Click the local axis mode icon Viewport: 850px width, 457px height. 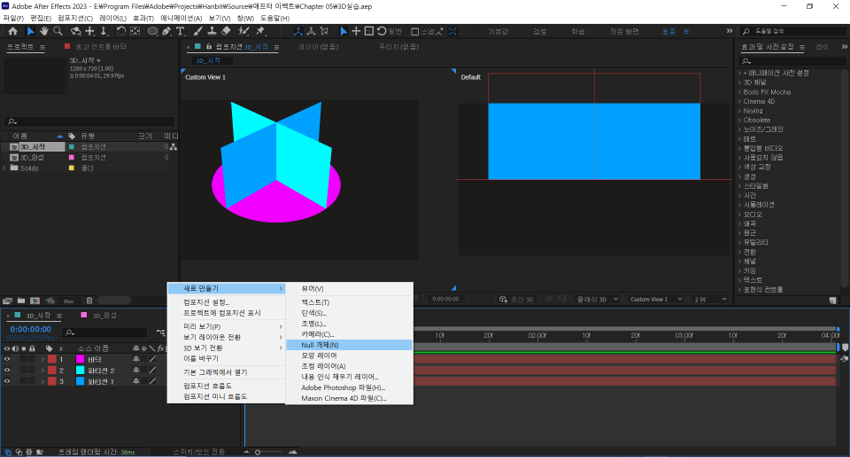[x=298, y=31]
